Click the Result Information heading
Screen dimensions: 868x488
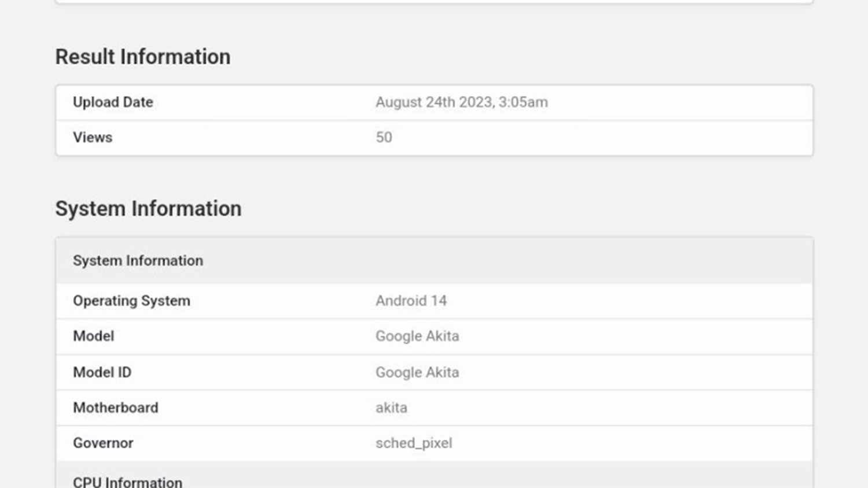pos(142,57)
